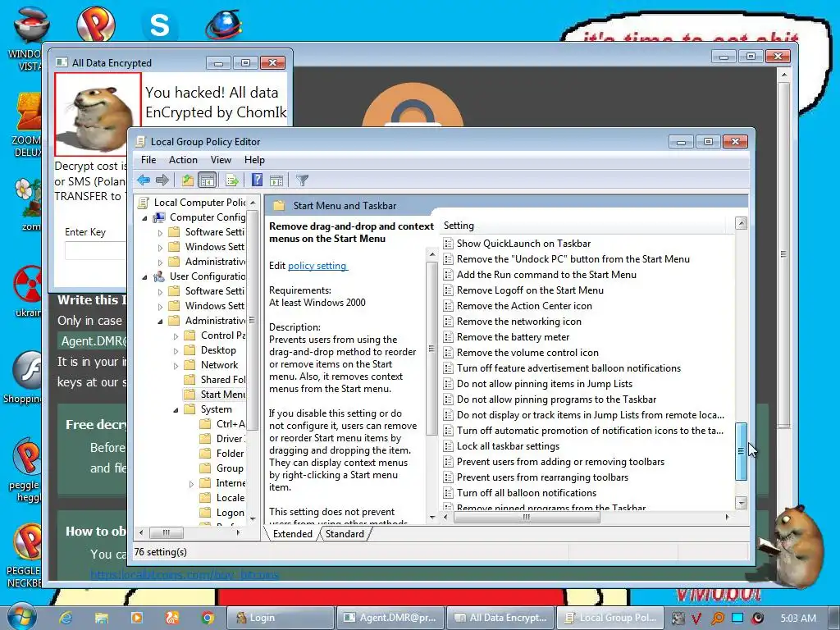Click the tree pane vertical scrollbar thumb

[x=252, y=320]
